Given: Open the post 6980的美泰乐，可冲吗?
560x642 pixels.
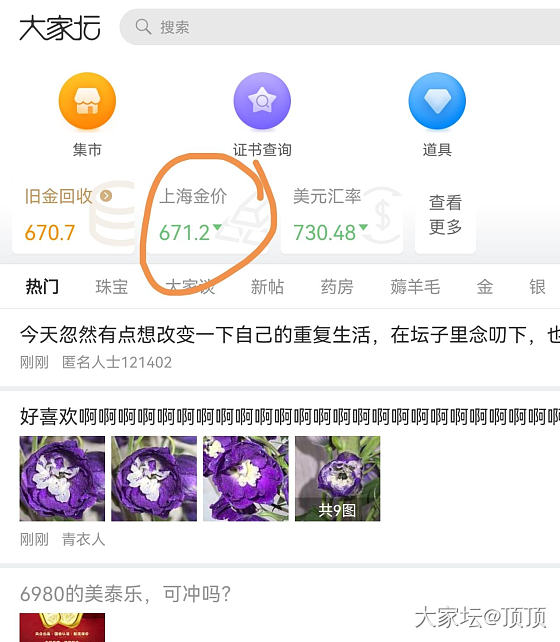Looking at the screenshot, I should (x=125, y=594).
